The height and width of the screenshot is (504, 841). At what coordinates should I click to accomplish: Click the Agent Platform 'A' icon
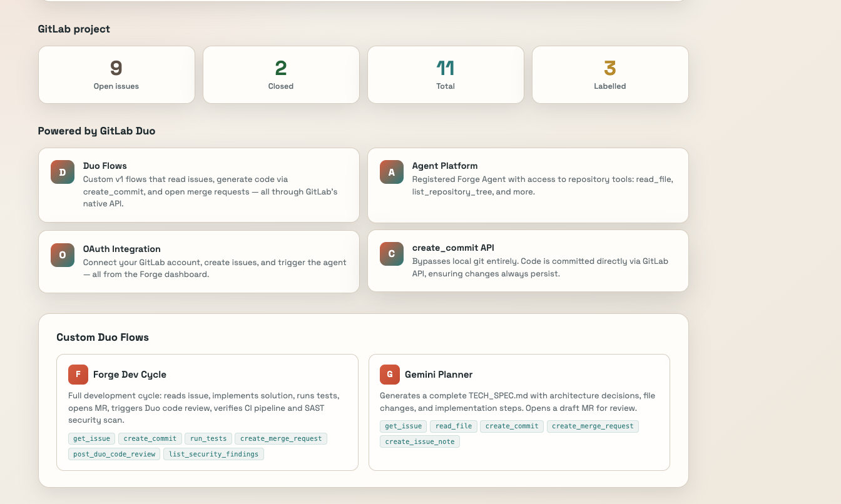[392, 172]
